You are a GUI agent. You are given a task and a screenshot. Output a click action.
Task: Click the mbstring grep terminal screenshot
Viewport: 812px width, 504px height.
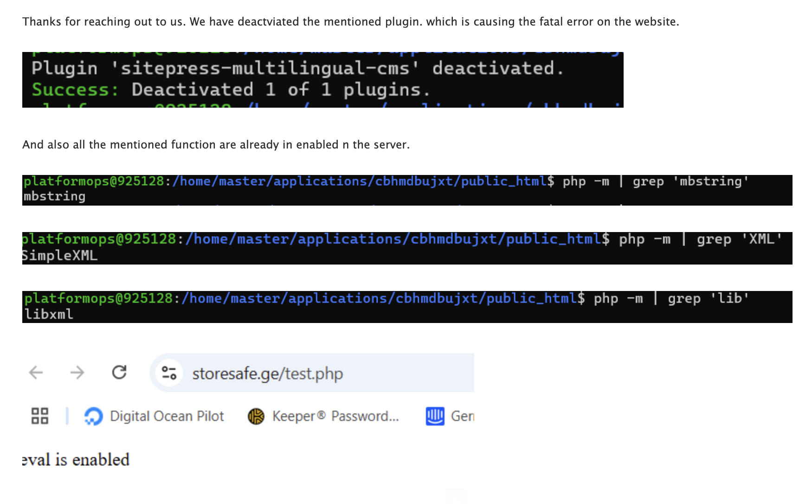[x=407, y=190]
